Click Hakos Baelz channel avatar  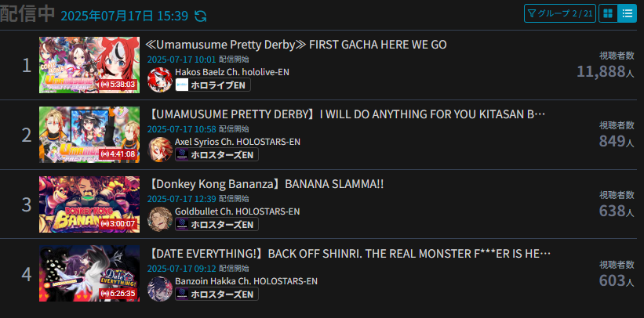[x=160, y=80]
